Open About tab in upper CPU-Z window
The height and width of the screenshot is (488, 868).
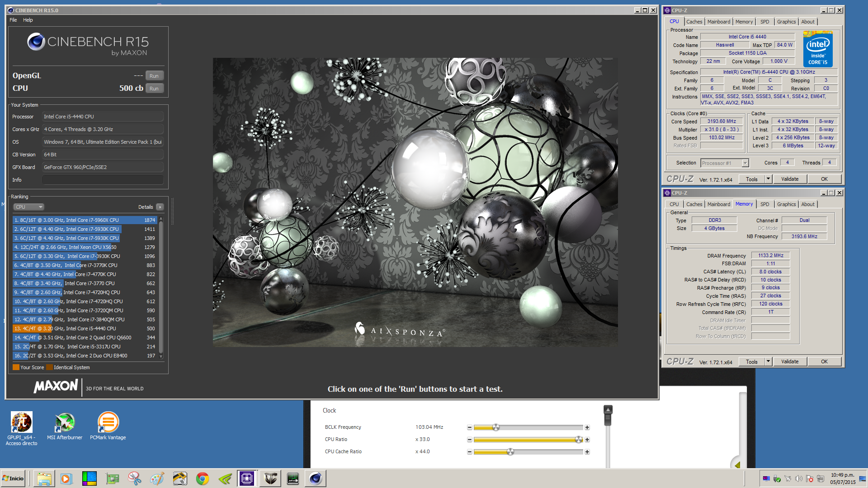click(808, 22)
